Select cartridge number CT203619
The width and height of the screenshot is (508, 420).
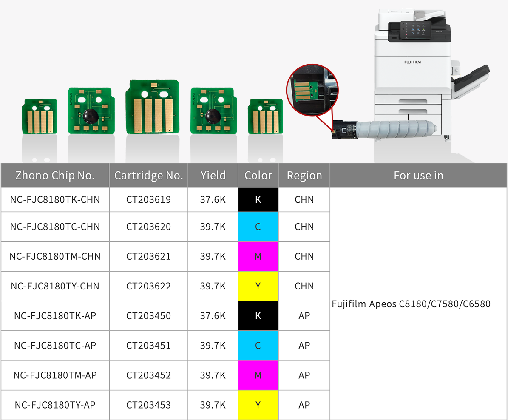(149, 200)
